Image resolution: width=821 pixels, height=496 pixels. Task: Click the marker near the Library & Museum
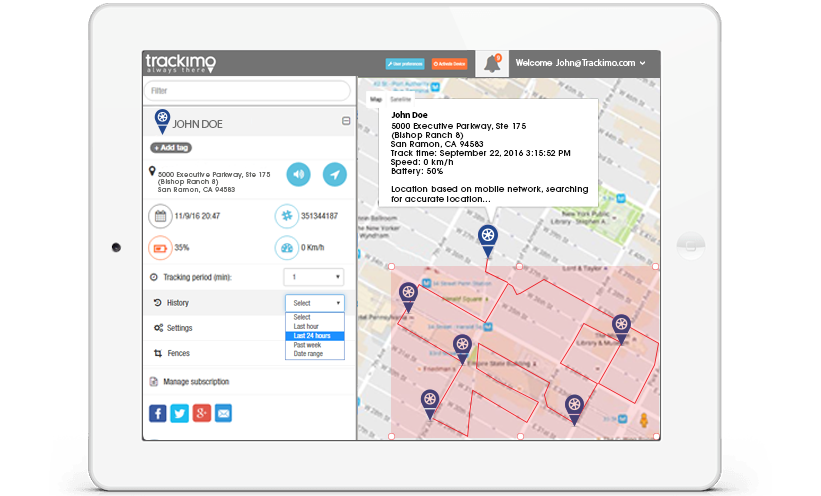(x=621, y=328)
